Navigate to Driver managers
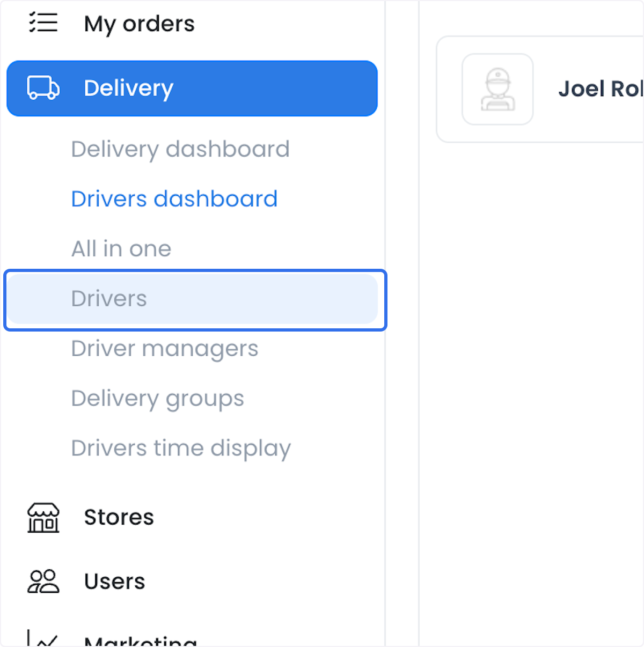The image size is (644, 647). click(x=165, y=349)
